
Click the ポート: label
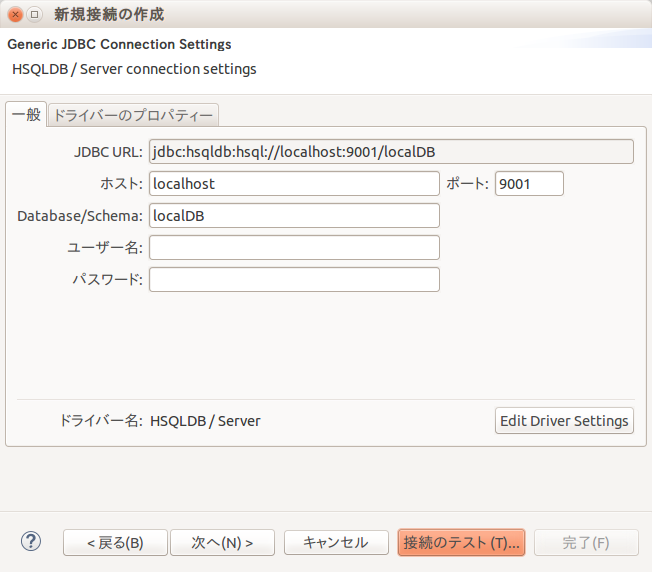pos(467,184)
